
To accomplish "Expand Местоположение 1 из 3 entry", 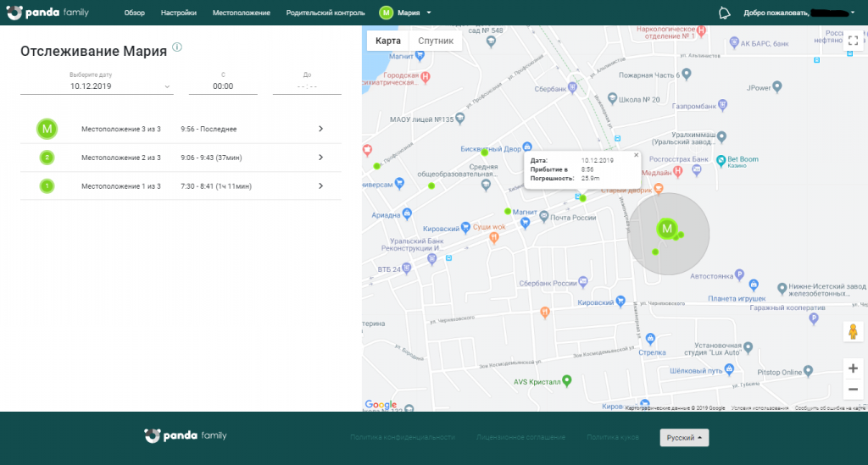I will [x=320, y=185].
